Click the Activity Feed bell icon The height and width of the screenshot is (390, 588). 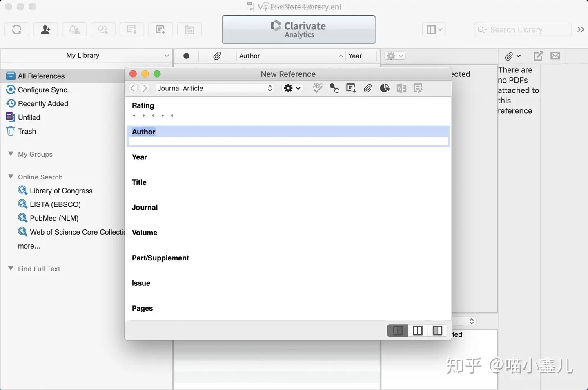(74, 29)
